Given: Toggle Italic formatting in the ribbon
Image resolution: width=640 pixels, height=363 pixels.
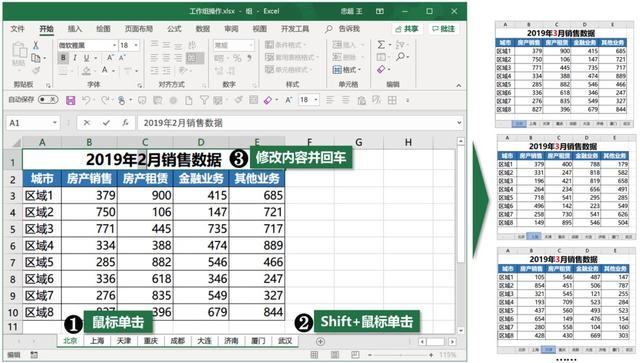Looking at the screenshot, I should click(x=75, y=58).
